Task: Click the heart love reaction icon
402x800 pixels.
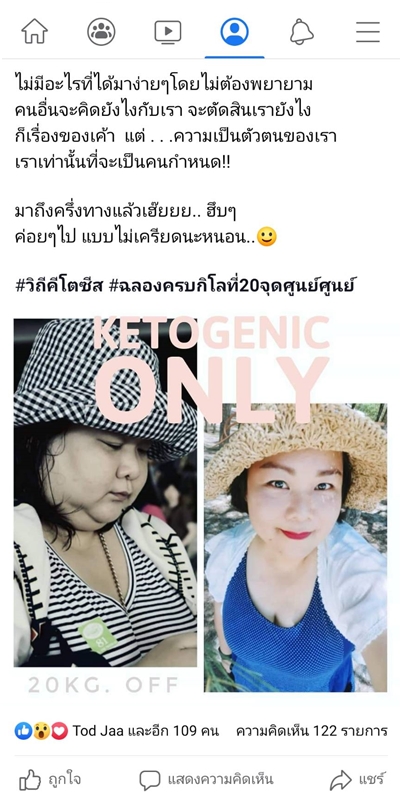Action: 59,731
